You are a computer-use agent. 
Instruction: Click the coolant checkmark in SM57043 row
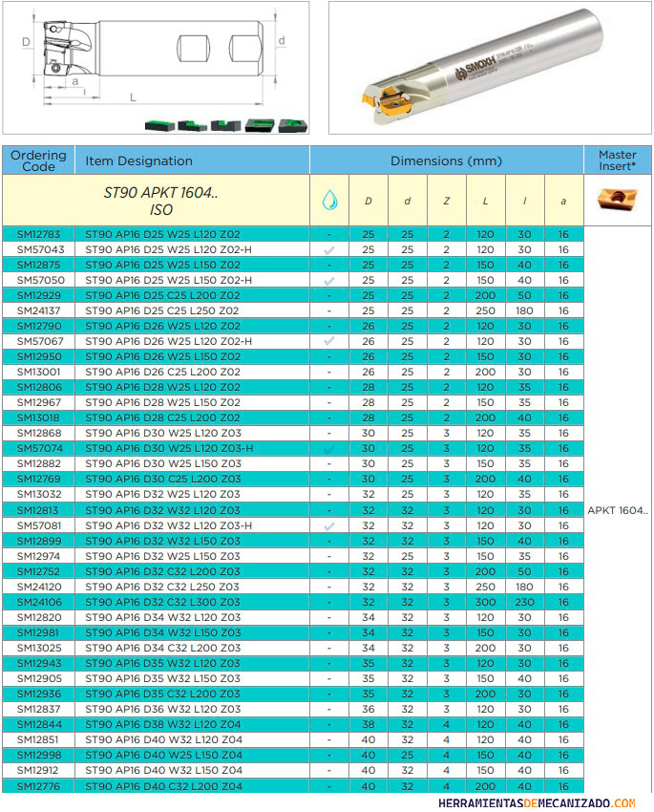(329, 250)
